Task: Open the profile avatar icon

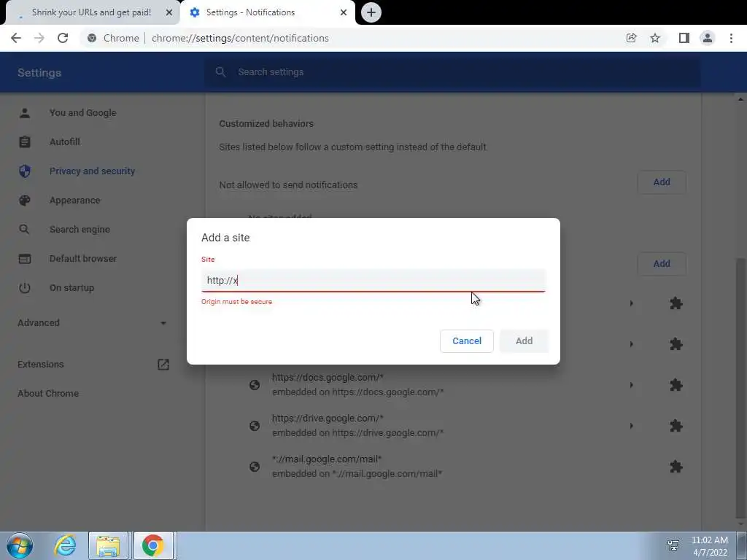Action: (x=708, y=38)
